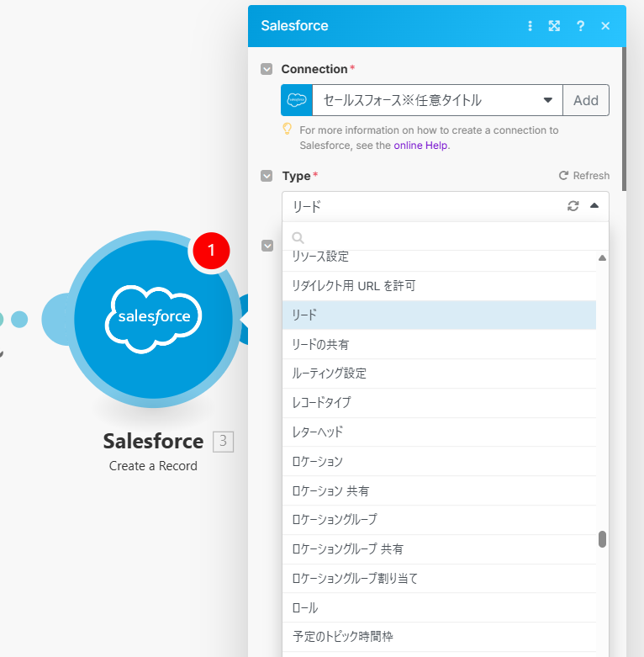The height and width of the screenshot is (657, 644).
Task: Click the Create a Record label
Action: [x=153, y=466]
